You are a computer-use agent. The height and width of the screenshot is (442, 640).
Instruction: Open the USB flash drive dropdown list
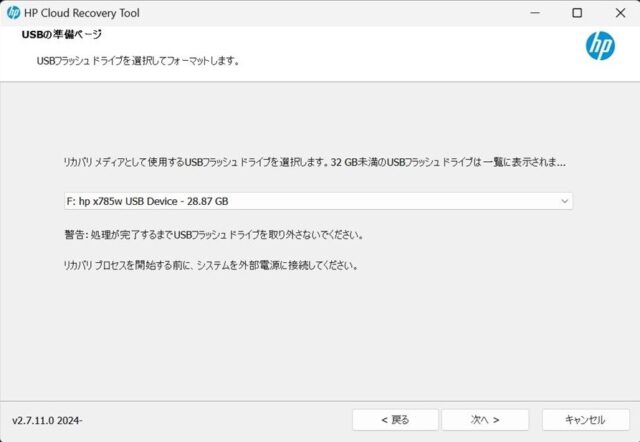318,201
